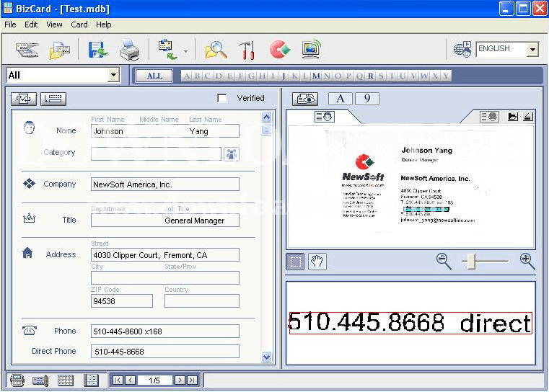Screen dimensions: 549x392
Task: Go to the first card record
Action: (118, 380)
